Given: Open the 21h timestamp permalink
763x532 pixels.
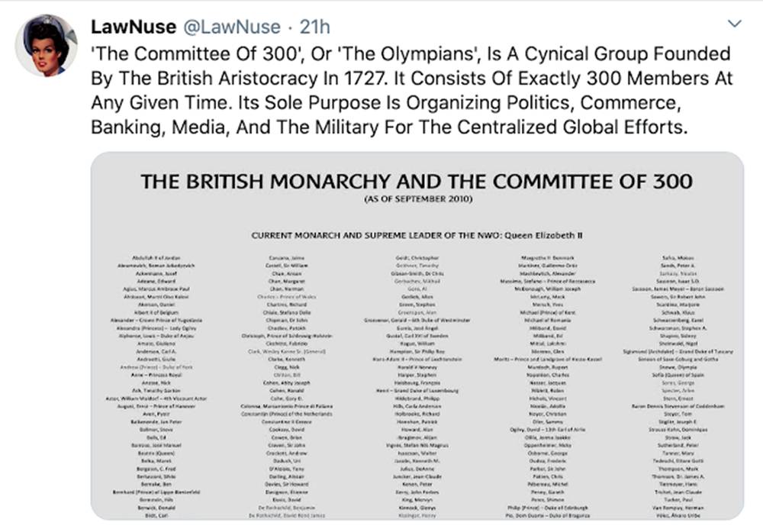Looking at the screenshot, I should [314, 26].
